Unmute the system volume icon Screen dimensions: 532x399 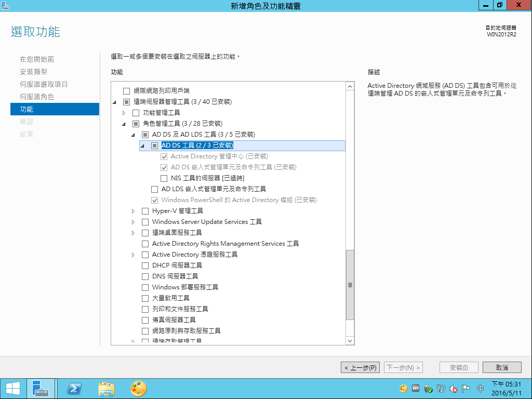pyautogui.click(x=453, y=388)
